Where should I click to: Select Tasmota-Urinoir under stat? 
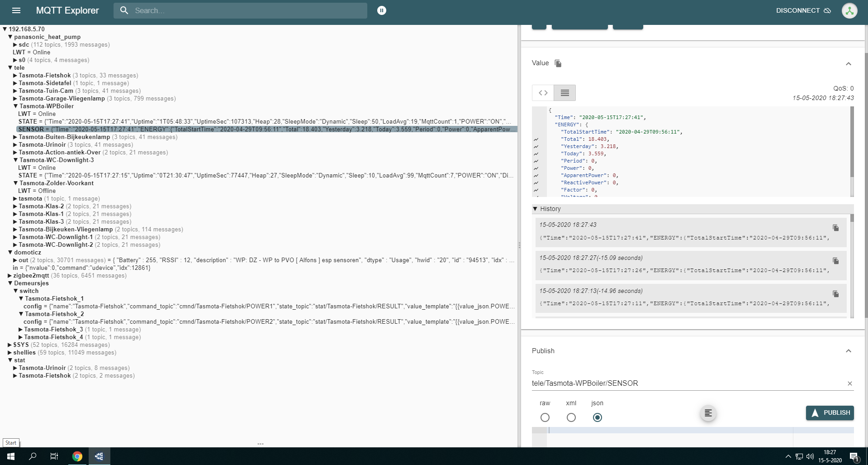(x=42, y=368)
